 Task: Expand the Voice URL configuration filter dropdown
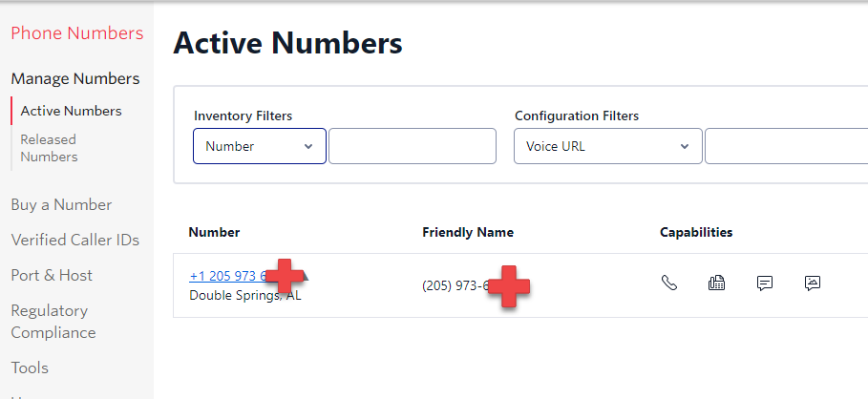(607, 146)
